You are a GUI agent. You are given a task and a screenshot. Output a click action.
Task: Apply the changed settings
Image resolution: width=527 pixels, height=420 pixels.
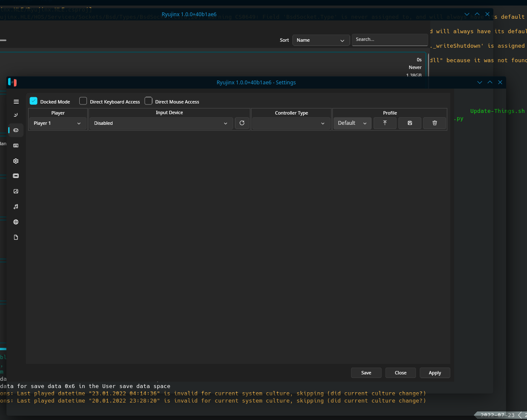(435, 372)
